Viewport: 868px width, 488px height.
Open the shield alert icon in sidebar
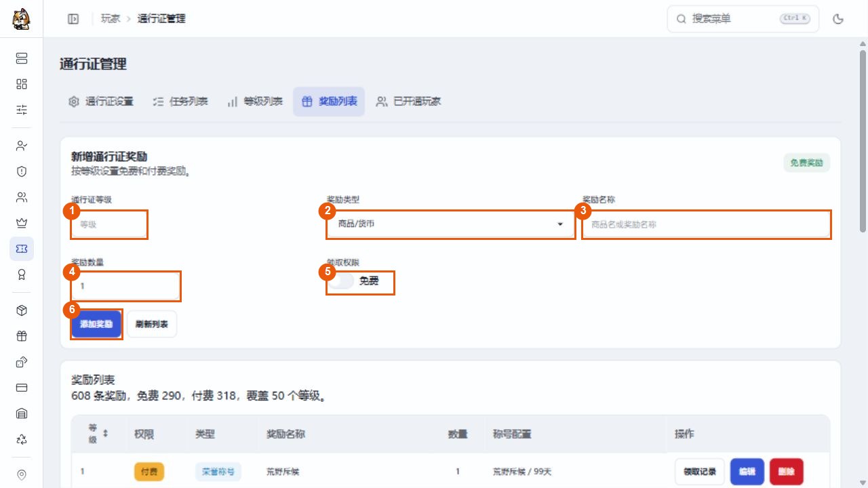(x=22, y=171)
